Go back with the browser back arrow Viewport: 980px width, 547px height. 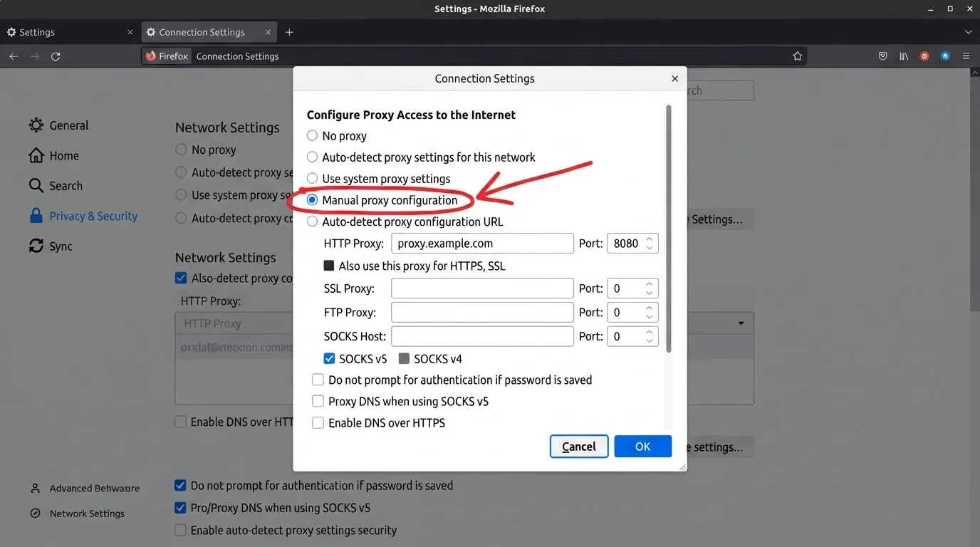click(14, 56)
